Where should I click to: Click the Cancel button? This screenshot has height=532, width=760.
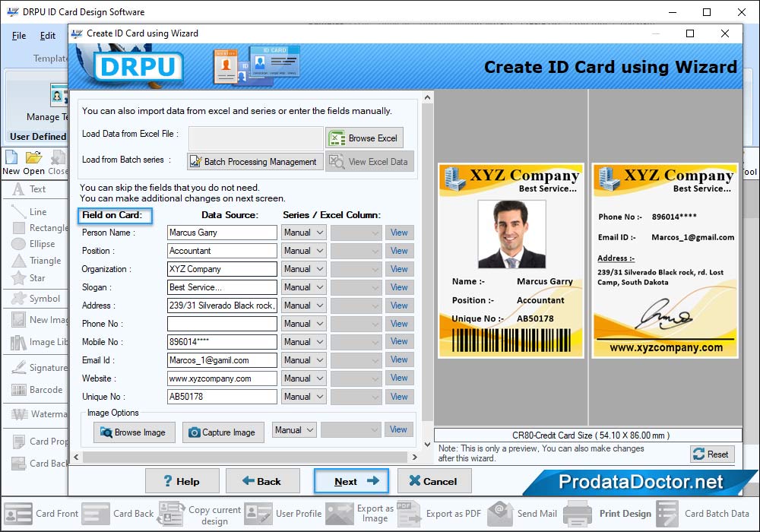(x=434, y=481)
